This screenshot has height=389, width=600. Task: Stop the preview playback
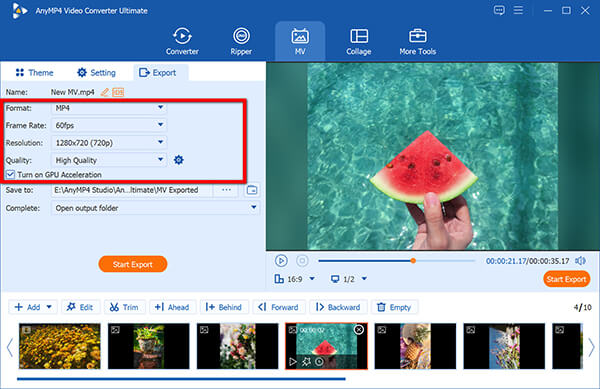pyautogui.click(x=302, y=261)
